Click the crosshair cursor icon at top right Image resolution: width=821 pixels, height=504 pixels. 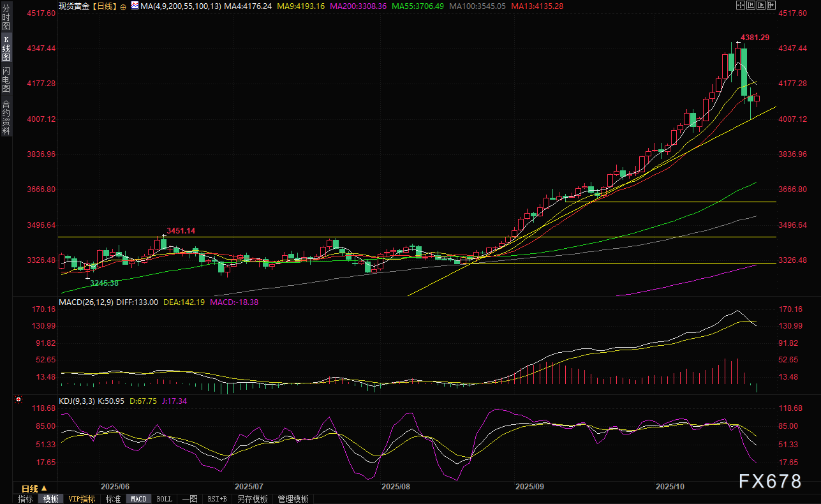click(x=739, y=5)
